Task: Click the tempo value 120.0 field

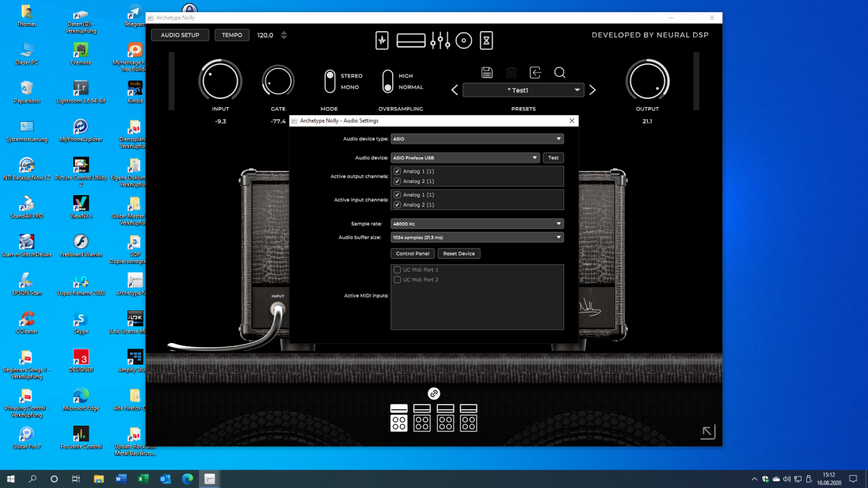Action: (x=265, y=35)
